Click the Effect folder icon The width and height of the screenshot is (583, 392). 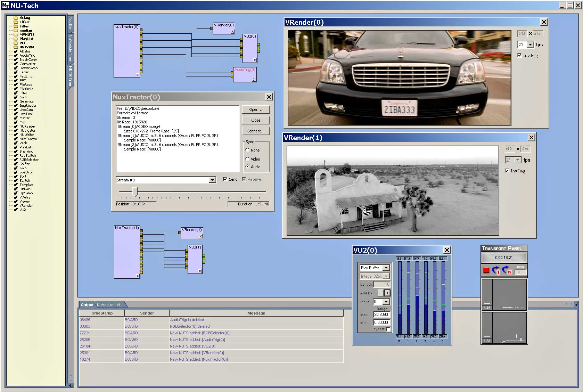click(16, 22)
